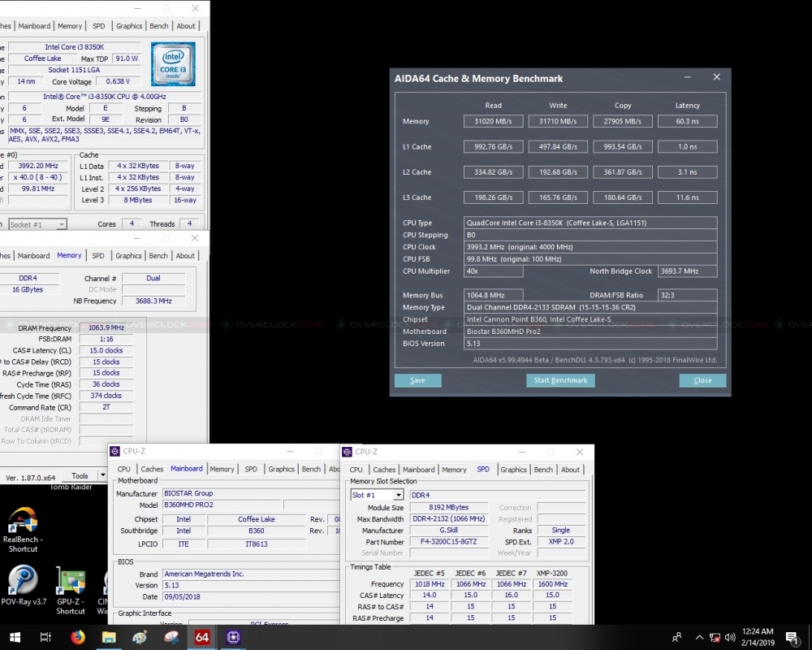The image size is (812, 650).
Task: Click the DRAM Frequency value 1063.9 MHz
Action: 106,327
